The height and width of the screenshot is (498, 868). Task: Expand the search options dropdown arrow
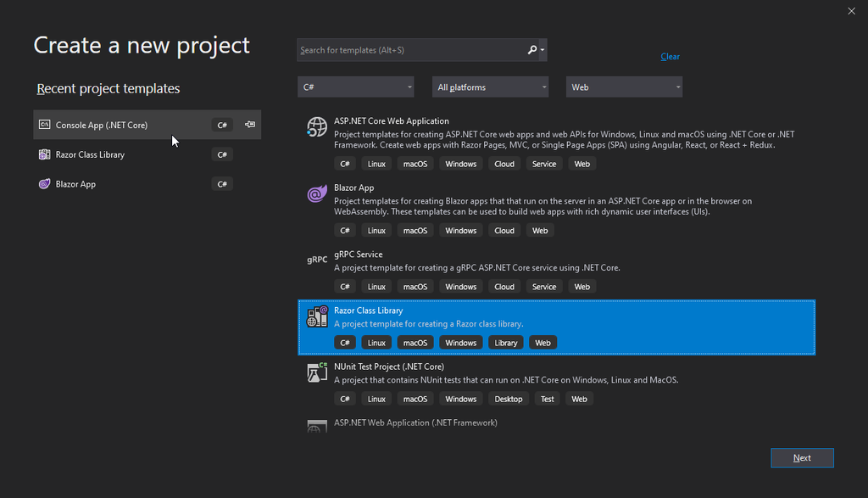click(x=542, y=50)
